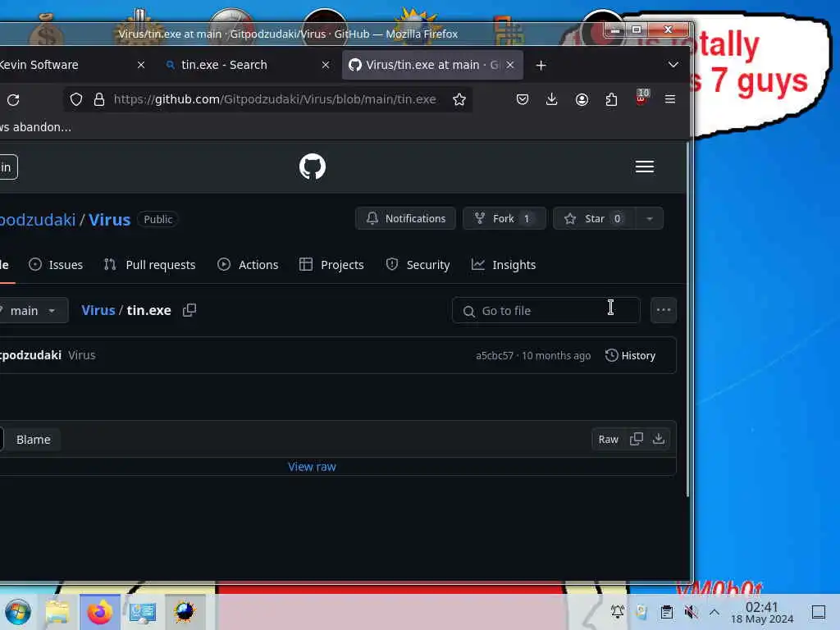This screenshot has width=840, height=630.
Task: Open the file commit History
Action: tap(630, 356)
